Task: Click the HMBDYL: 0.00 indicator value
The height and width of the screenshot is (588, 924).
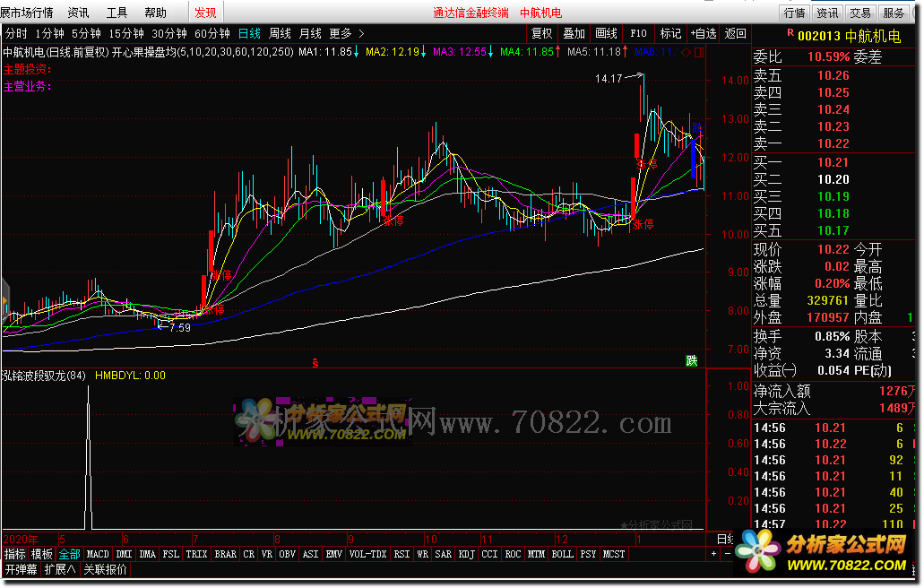Action: (x=130, y=376)
